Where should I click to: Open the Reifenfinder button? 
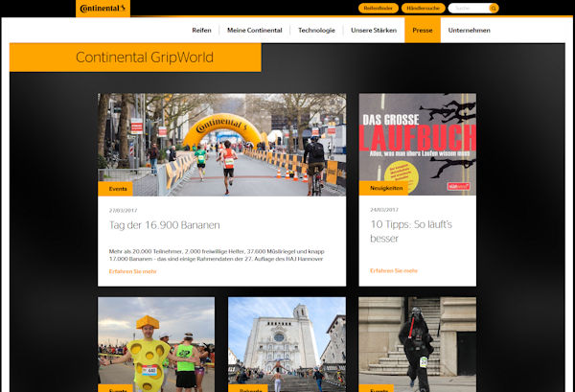coord(379,8)
